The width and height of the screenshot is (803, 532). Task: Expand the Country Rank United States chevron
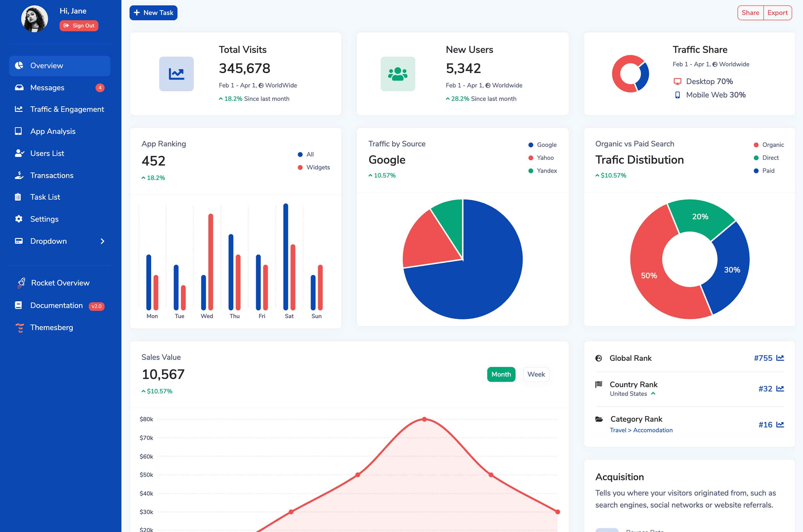point(653,394)
